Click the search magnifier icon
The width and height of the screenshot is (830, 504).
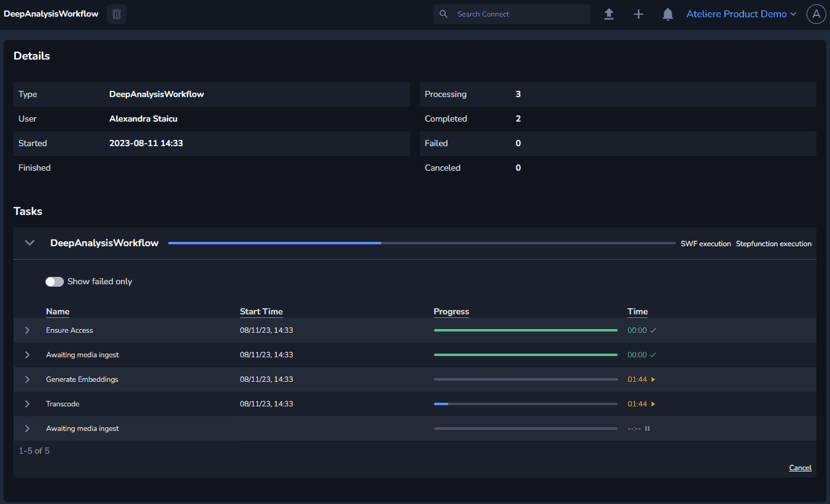tap(444, 14)
